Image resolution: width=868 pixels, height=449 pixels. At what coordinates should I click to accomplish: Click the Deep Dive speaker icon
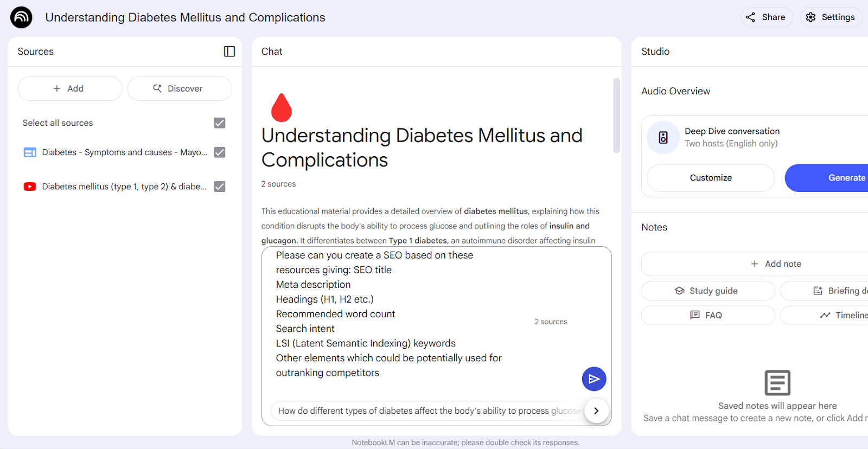pos(663,138)
